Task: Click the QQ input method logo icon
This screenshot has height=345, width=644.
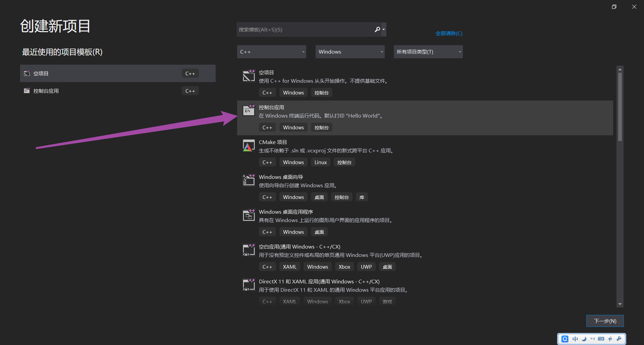Action: [x=565, y=339]
